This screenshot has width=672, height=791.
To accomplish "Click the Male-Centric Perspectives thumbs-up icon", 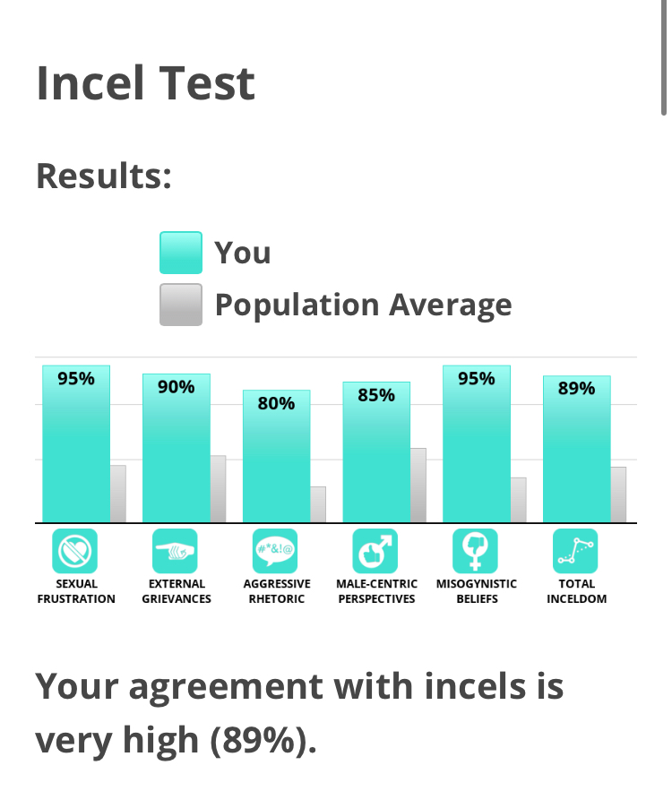I will click(375, 550).
